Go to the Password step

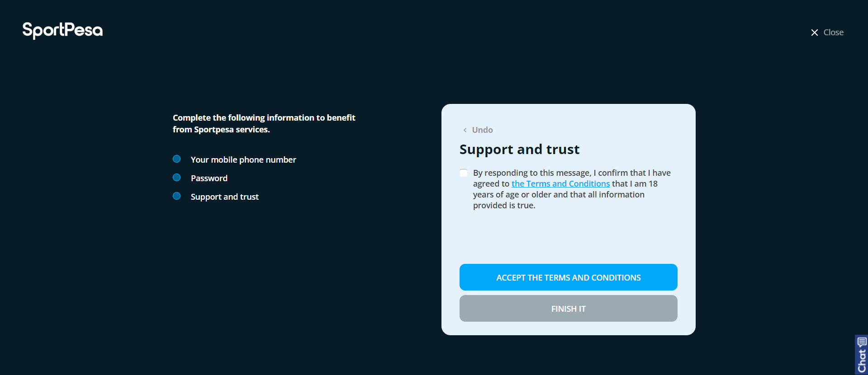point(209,178)
